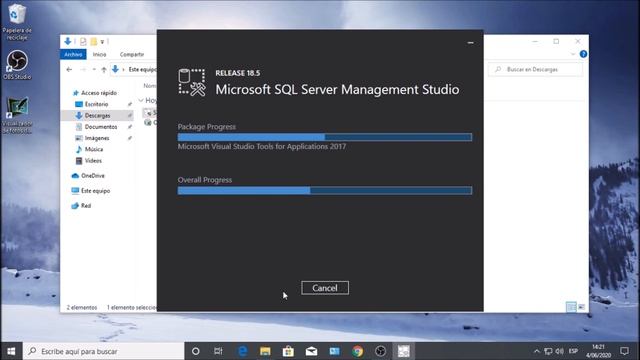Screen dimensions: 640x360
Task: Open Cortana from the taskbar
Action: tap(196, 351)
